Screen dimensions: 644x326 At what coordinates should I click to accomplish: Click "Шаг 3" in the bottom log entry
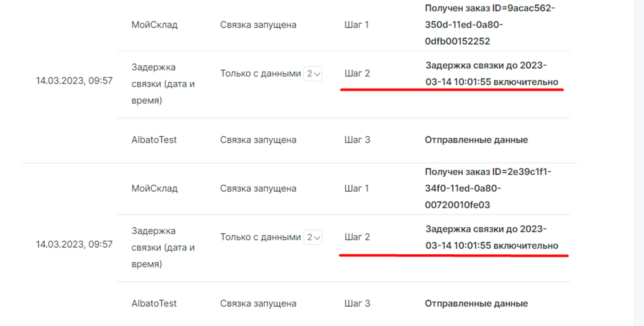(x=357, y=304)
